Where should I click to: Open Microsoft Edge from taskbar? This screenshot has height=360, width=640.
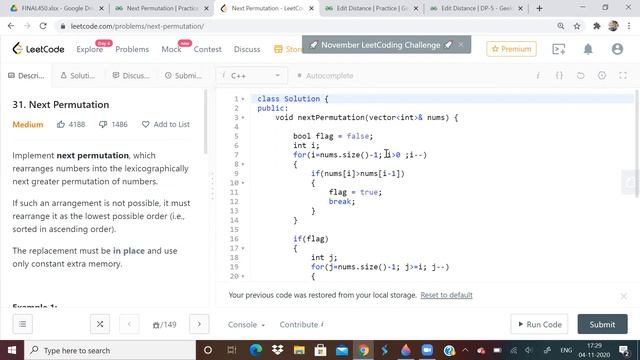[256, 350]
